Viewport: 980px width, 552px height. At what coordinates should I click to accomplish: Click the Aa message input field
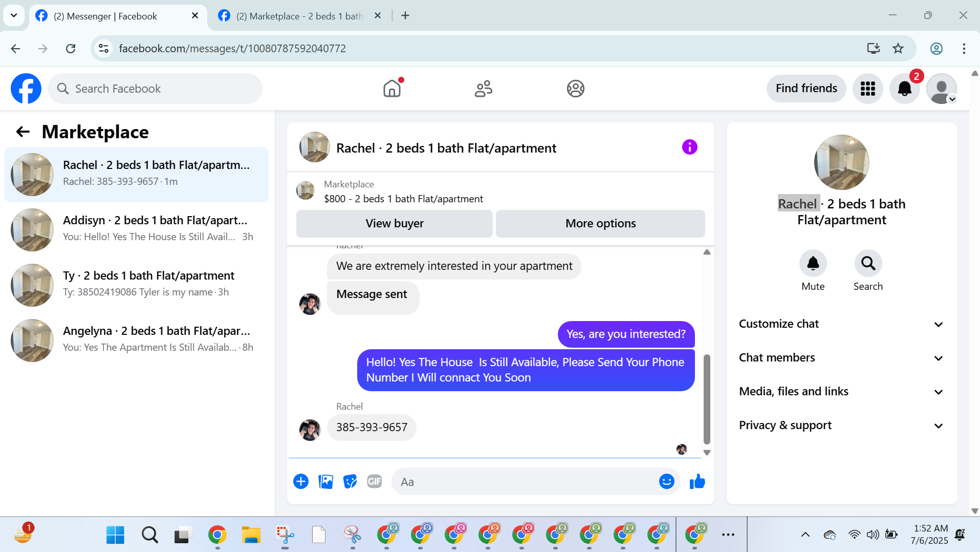point(527,482)
